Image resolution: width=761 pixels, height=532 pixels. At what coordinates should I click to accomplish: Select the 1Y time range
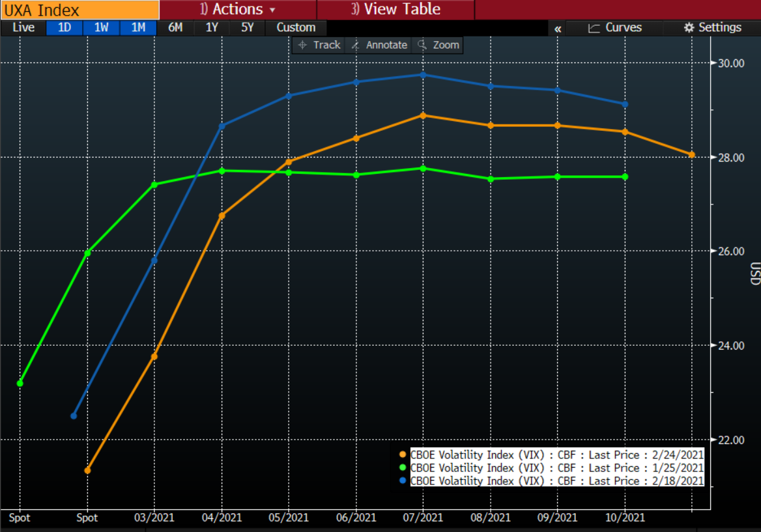click(212, 27)
